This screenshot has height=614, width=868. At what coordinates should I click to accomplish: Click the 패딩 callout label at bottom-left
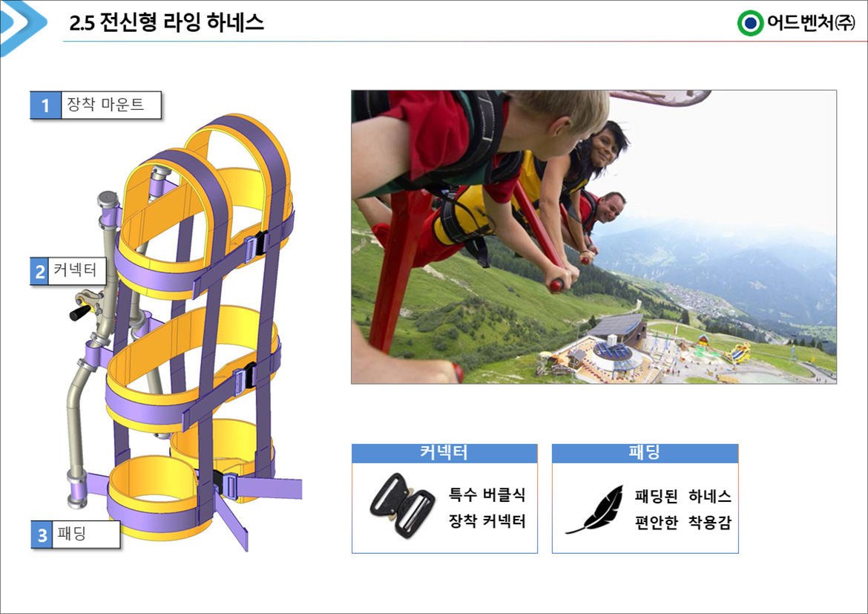[86, 535]
